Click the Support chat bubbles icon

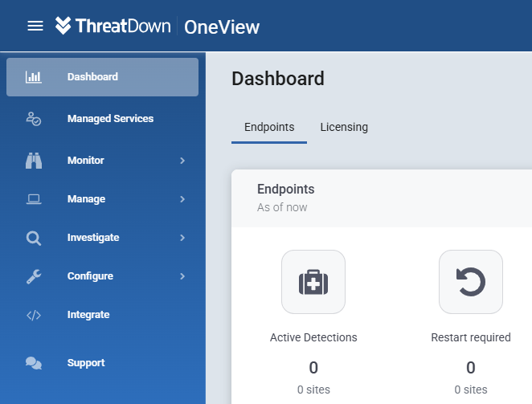coord(34,363)
